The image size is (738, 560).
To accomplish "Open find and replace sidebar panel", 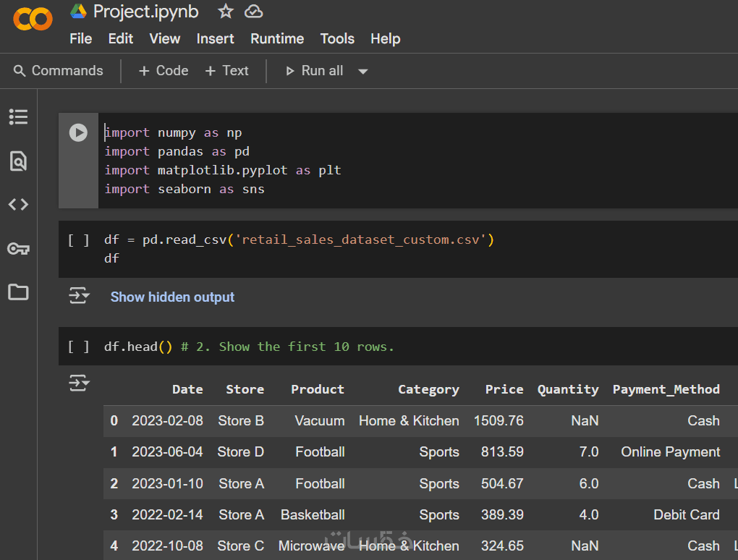I will pos(18,161).
